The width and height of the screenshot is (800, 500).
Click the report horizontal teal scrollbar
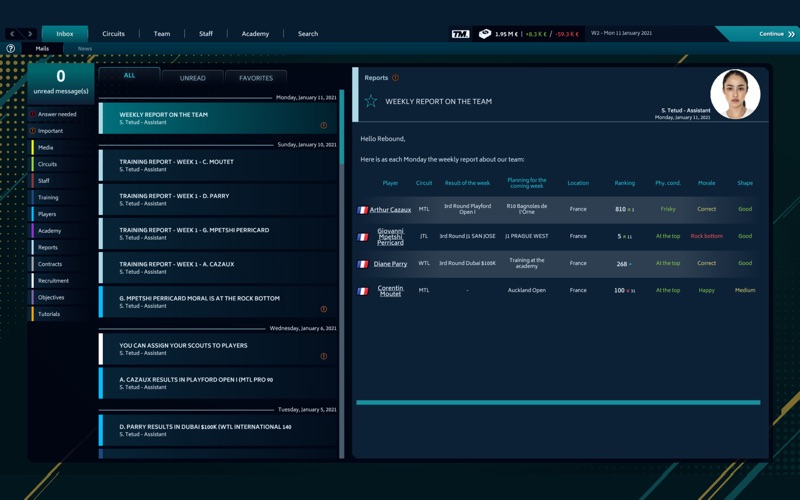[558, 403]
